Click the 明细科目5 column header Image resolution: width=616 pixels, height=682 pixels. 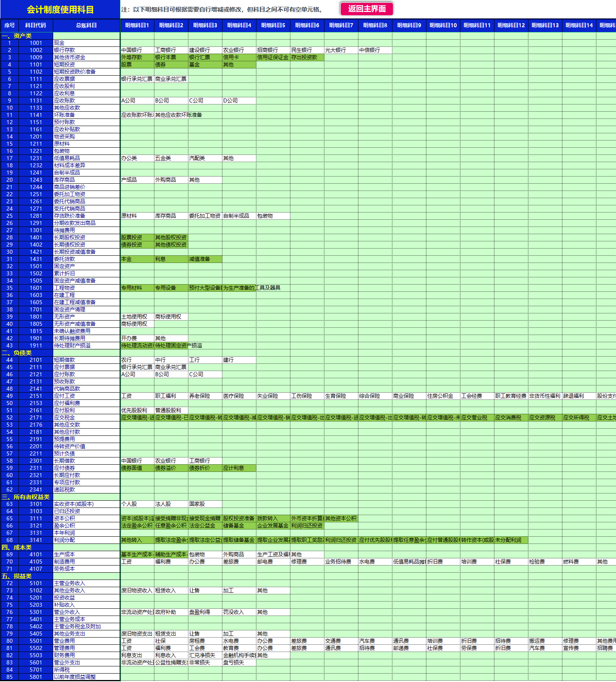[x=273, y=25]
